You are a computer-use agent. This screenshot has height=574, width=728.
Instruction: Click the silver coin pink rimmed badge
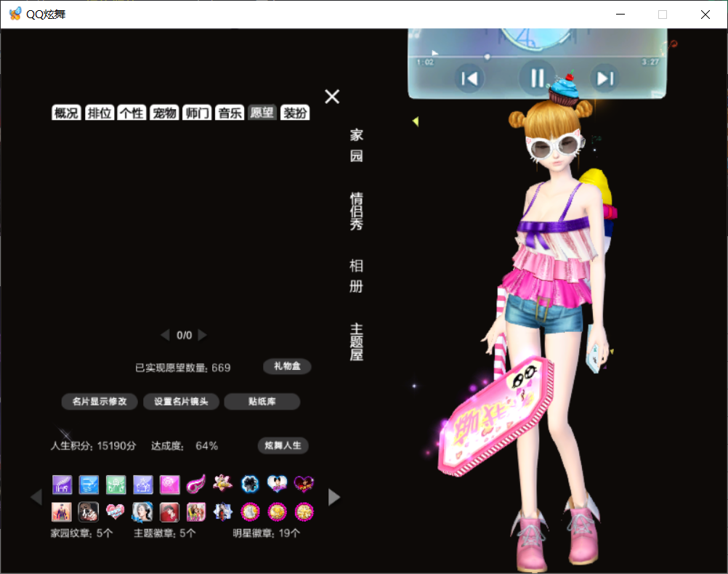point(250,512)
